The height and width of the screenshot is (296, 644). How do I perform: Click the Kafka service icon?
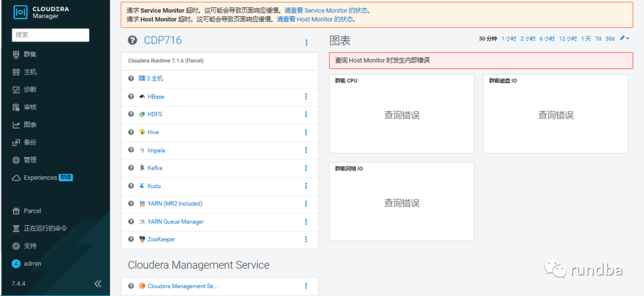(x=142, y=168)
